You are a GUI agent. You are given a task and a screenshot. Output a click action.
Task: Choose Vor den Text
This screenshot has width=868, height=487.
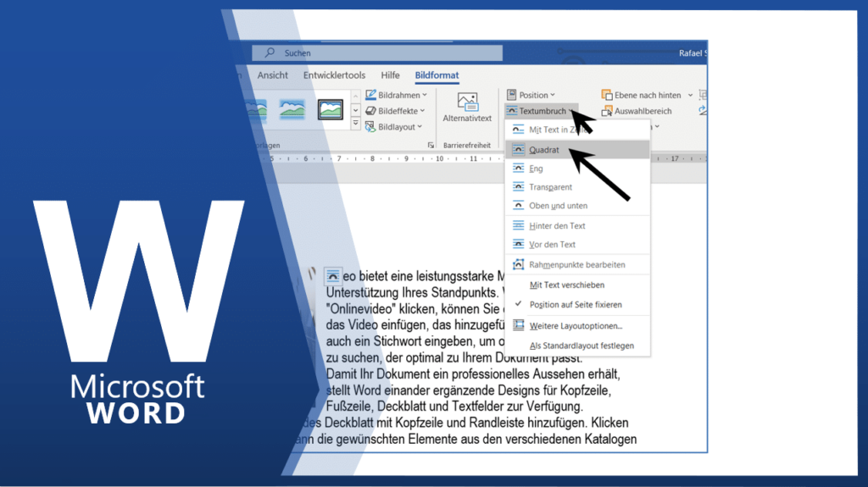coord(577,244)
